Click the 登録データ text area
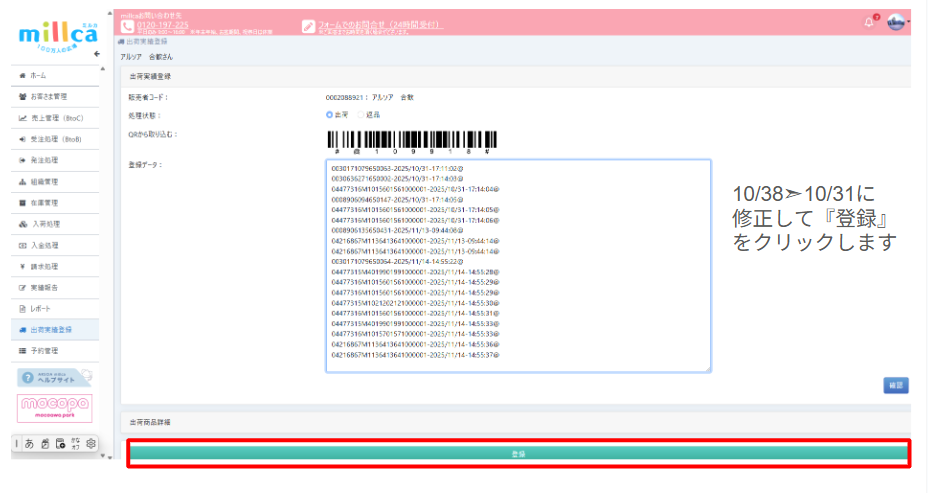This screenshot has height=493, width=928. click(x=518, y=265)
